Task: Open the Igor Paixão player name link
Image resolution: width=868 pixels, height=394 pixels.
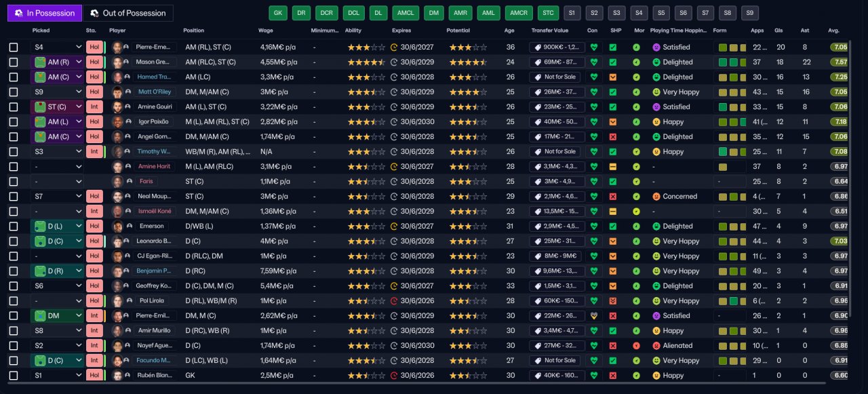Action: (x=153, y=122)
